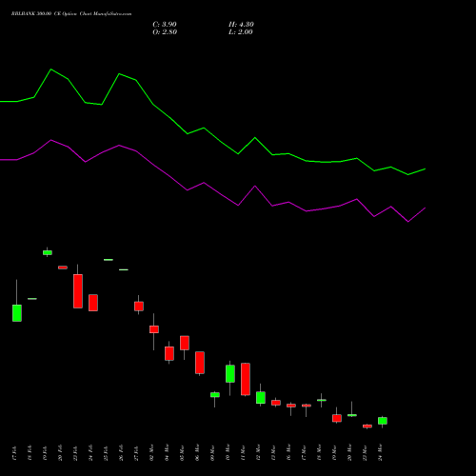Screen dimensions: 476x476
Task: Select the green candlestick above 09 Mar
Action: pos(215,395)
